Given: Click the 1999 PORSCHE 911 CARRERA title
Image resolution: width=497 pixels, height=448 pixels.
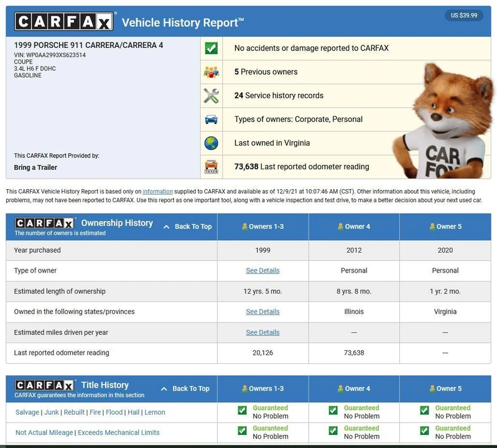Looking at the screenshot, I should tap(88, 45).
